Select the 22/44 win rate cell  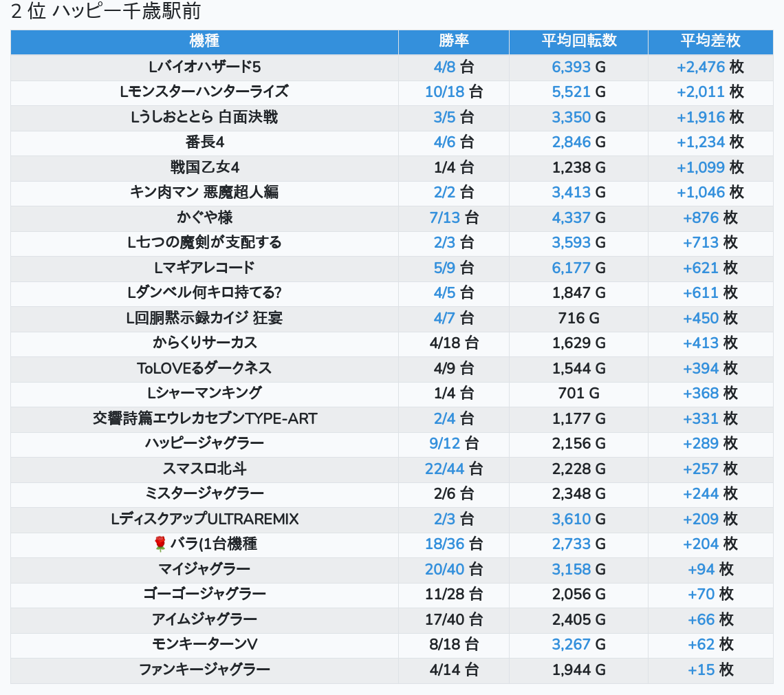point(443,469)
